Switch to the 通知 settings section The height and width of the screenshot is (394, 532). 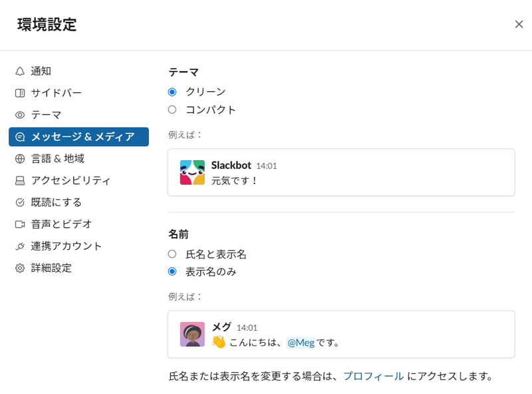pyautogui.click(x=41, y=71)
